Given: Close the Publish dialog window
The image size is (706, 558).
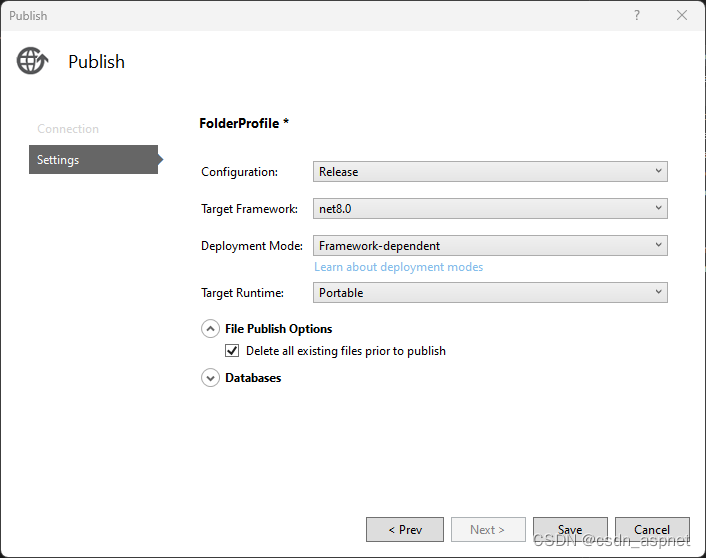Looking at the screenshot, I should (682, 15).
